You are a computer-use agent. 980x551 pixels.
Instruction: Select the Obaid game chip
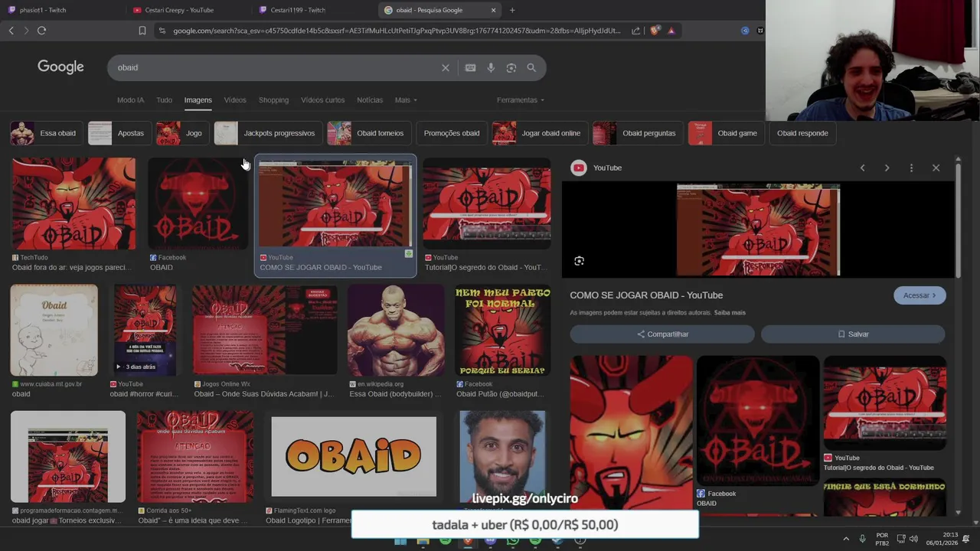tap(725, 133)
